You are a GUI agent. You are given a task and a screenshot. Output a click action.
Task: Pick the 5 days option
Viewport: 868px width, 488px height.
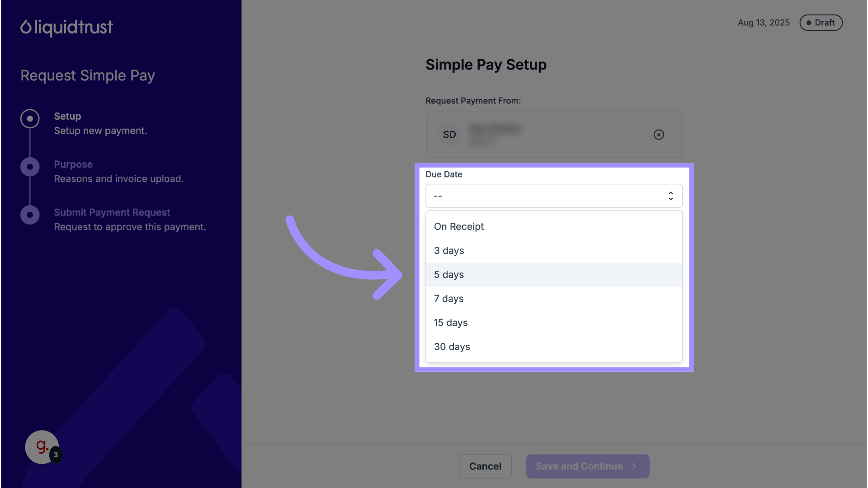click(x=449, y=275)
